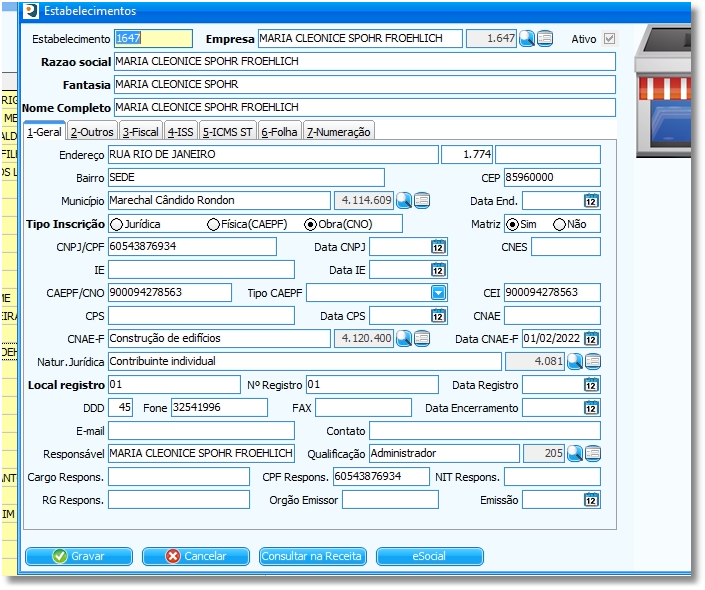
Task: Click the E-mail field
Action: [201, 431]
